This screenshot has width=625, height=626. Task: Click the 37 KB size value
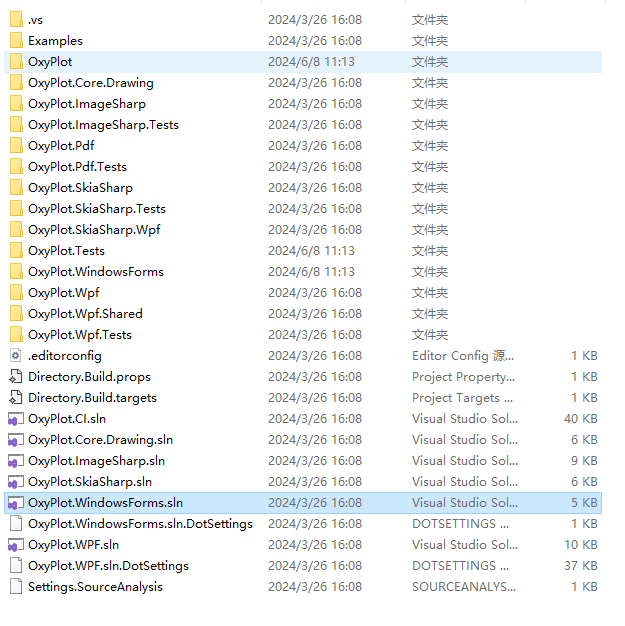click(x=581, y=566)
